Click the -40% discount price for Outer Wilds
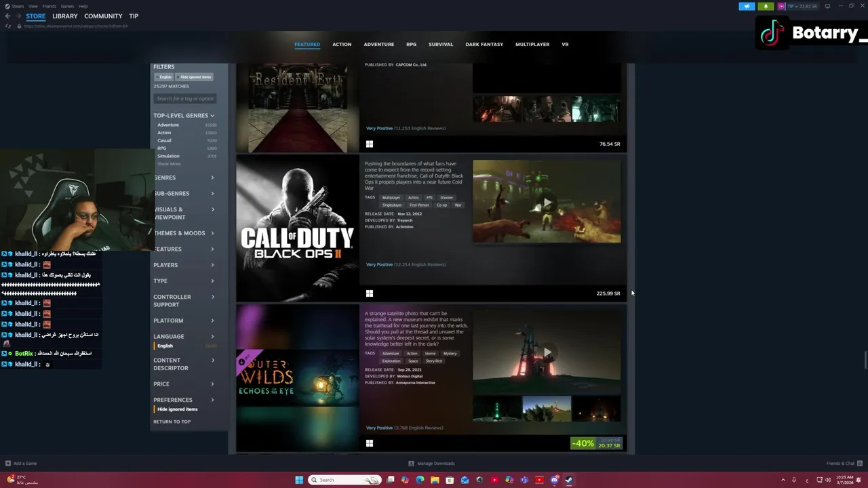Viewport: 868px width, 488px height. click(x=597, y=443)
